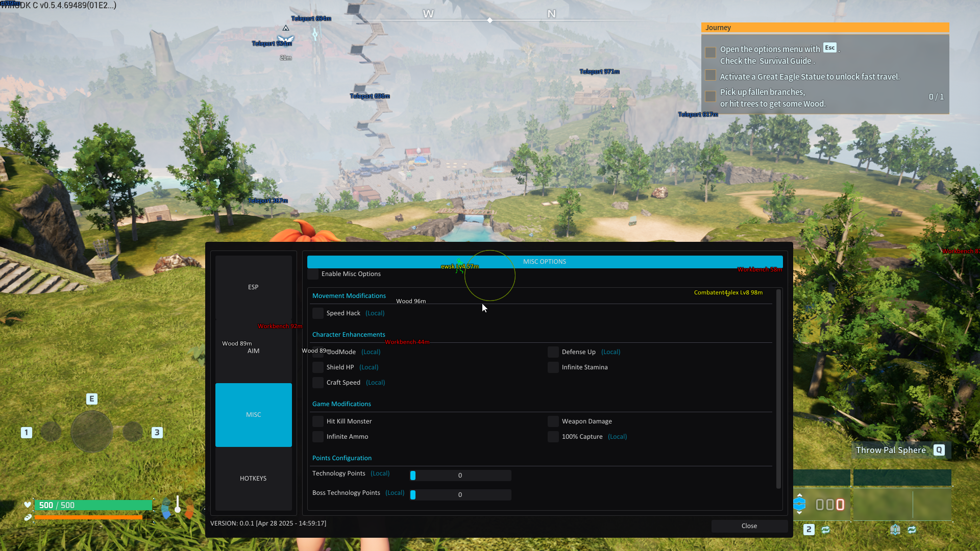Check the options menu journey checkbox
This screenshot has height=551, width=980.
(710, 53)
